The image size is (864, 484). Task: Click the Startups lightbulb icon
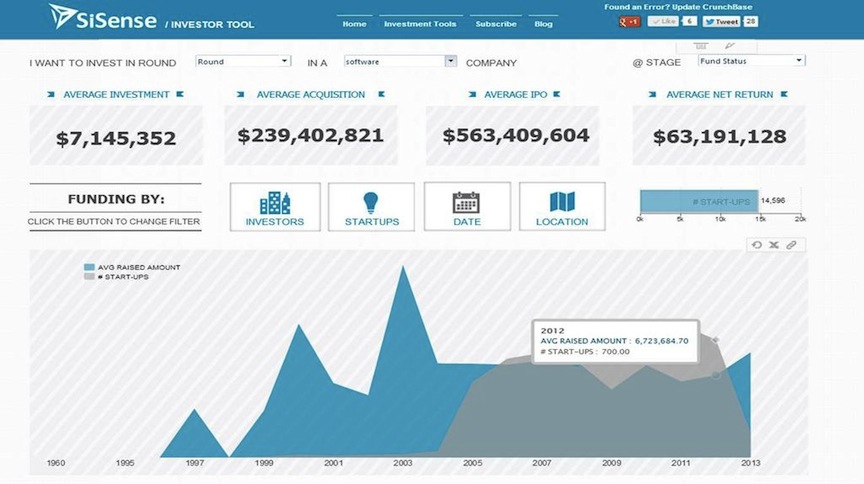[371, 202]
